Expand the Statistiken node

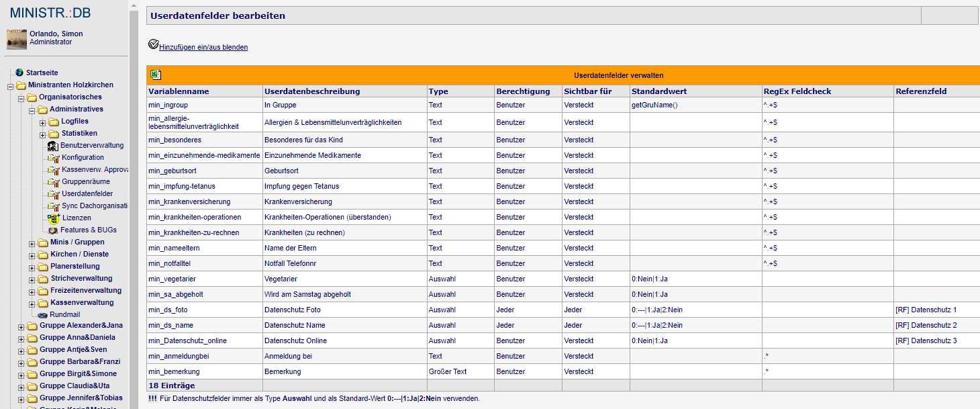pyautogui.click(x=42, y=134)
